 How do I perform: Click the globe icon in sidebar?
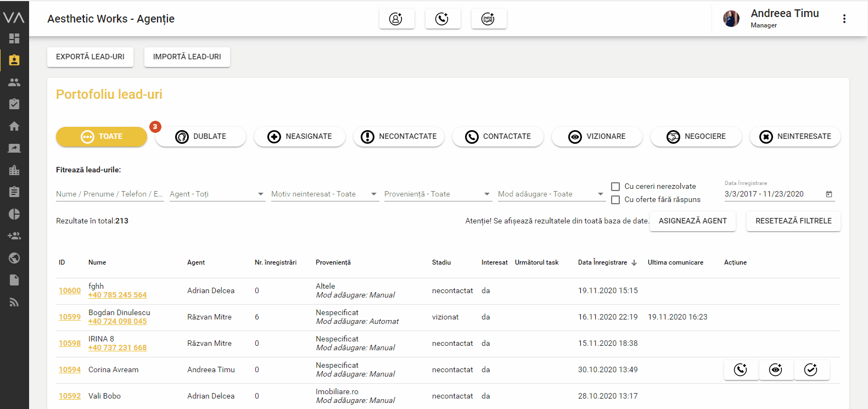[x=14, y=258]
